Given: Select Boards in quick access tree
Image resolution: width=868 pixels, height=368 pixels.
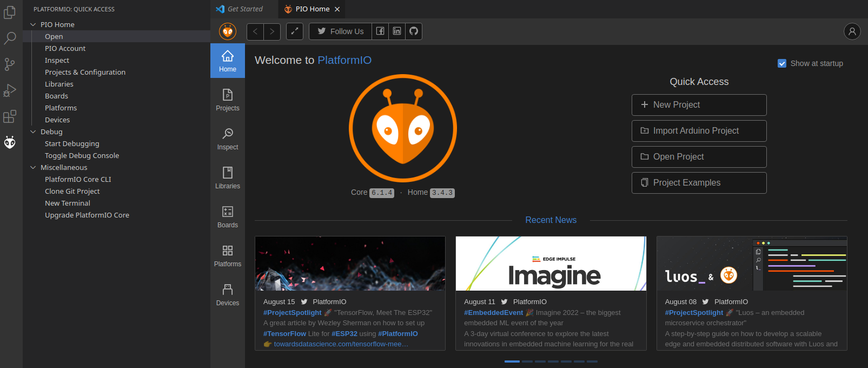Looking at the screenshot, I should 116,96.
